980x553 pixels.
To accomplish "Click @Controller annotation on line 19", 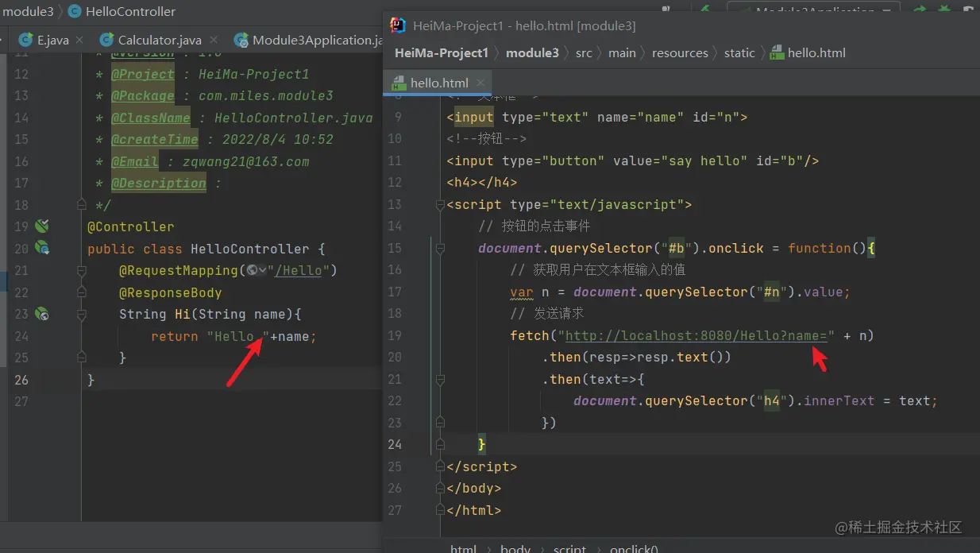I will point(130,226).
